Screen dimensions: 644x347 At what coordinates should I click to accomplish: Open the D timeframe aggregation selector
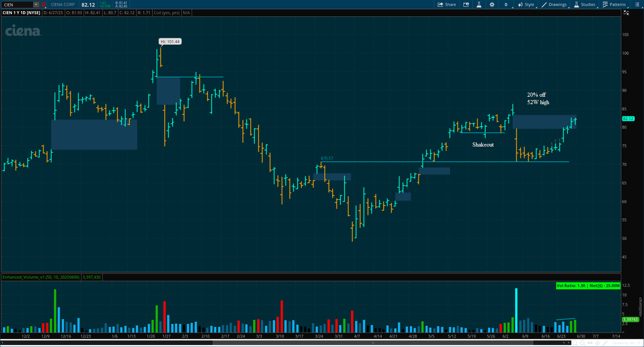[x=506, y=4]
